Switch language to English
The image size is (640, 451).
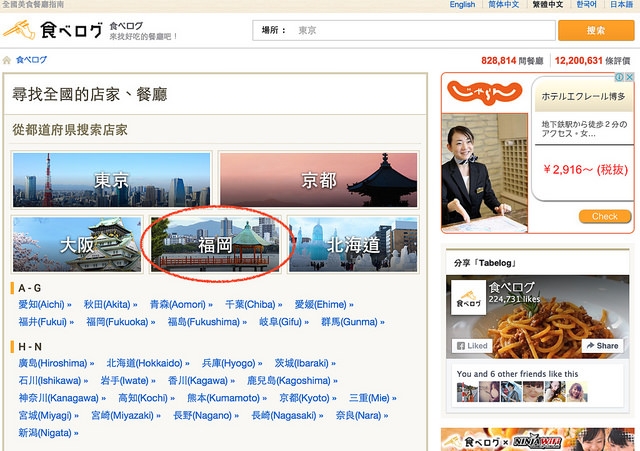(x=462, y=4)
